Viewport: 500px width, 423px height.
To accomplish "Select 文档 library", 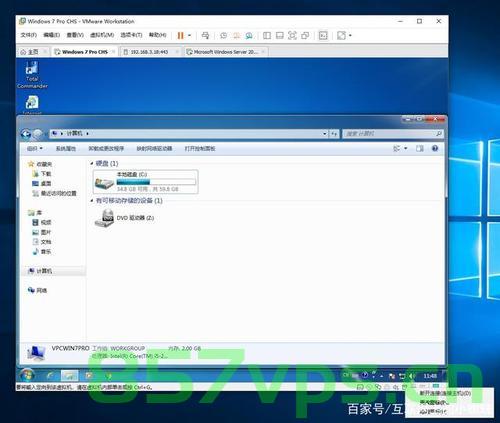I will (42, 242).
